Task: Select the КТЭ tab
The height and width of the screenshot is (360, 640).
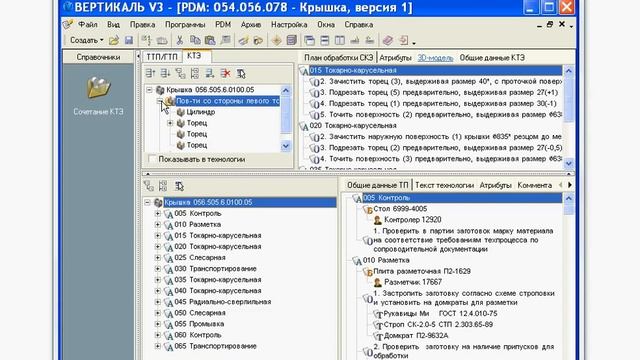Action: coord(195,56)
